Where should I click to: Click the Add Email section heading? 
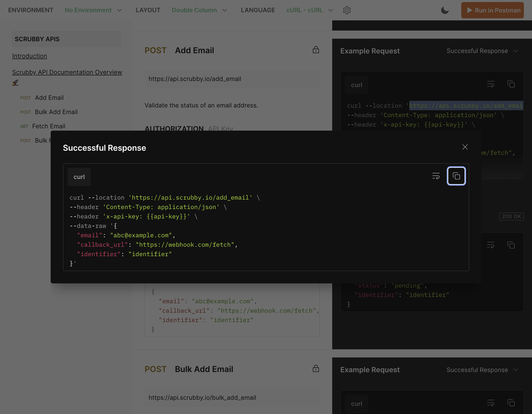[194, 50]
